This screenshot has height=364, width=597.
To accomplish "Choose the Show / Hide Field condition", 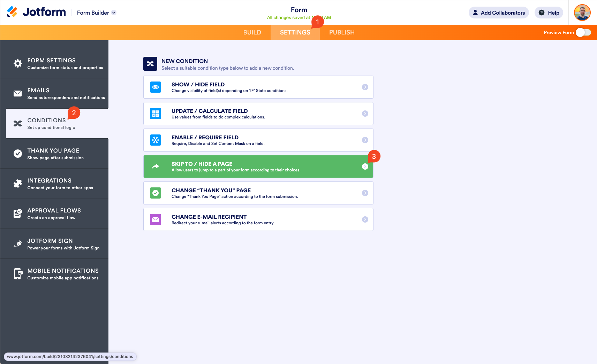I will pos(258,87).
